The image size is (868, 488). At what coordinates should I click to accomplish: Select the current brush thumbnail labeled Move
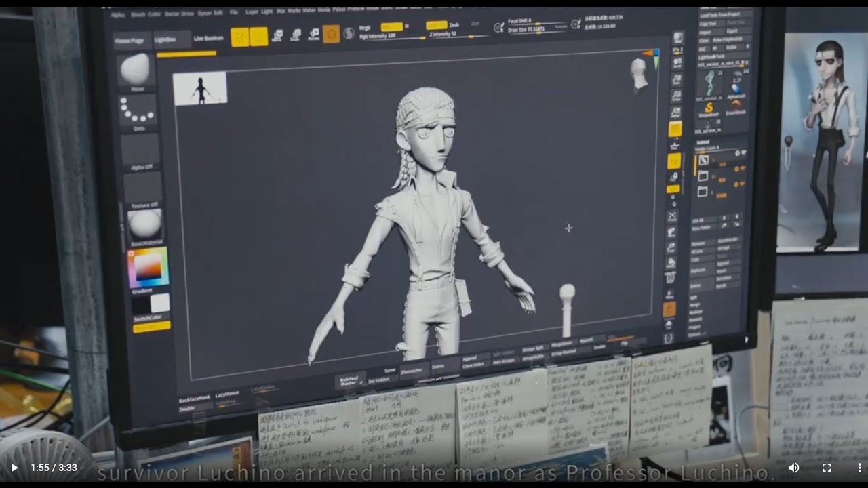pos(138,72)
